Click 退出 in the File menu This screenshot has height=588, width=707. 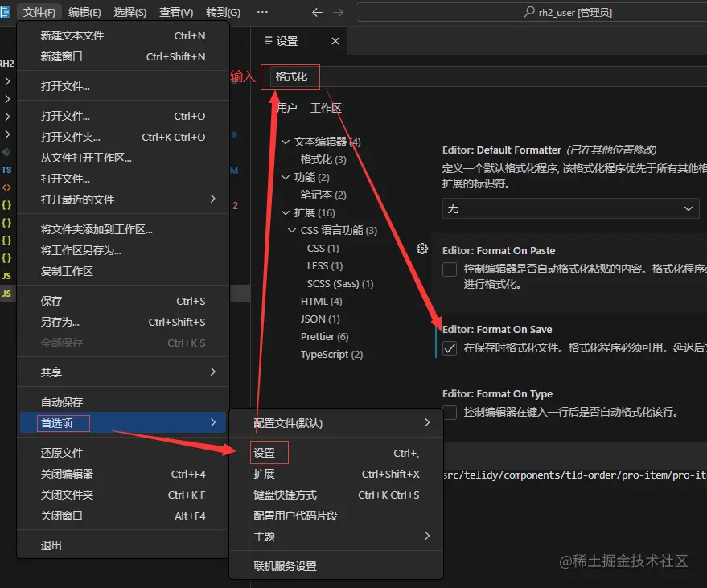[x=122, y=545]
